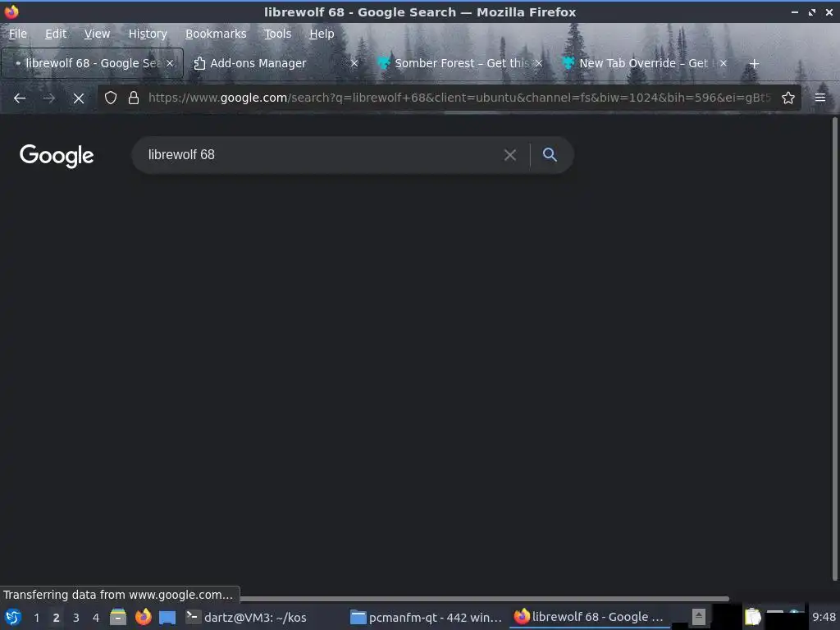The image size is (840, 630).
Task: Click the Google search magnifier button
Action: [x=550, y=155]
